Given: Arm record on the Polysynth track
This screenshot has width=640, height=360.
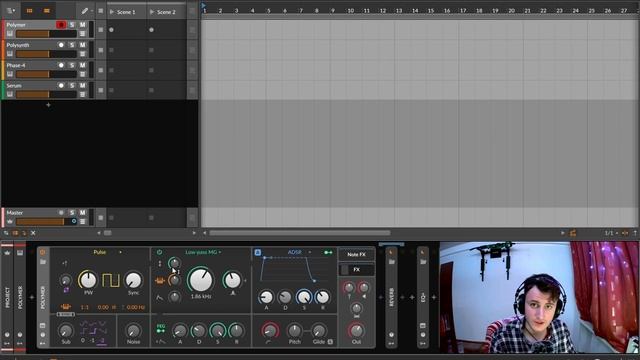Looking at the screenshot, I should [61, 45].
